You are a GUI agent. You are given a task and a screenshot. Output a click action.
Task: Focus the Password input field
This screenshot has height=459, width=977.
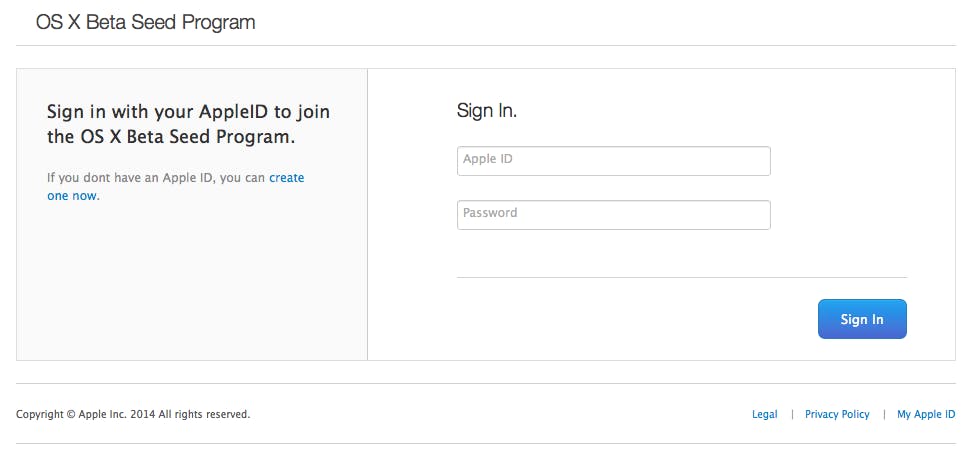tap(613, 215)
